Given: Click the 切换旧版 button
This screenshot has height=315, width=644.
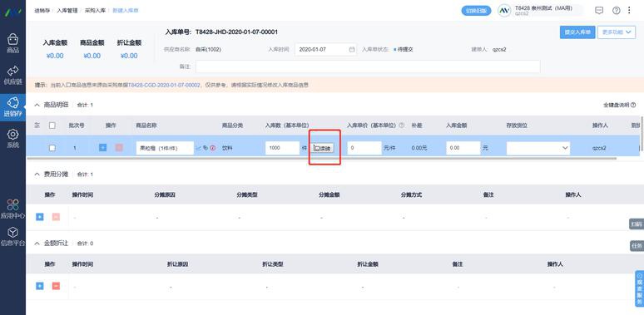Looking at the screenshot, I should (476, 11).
